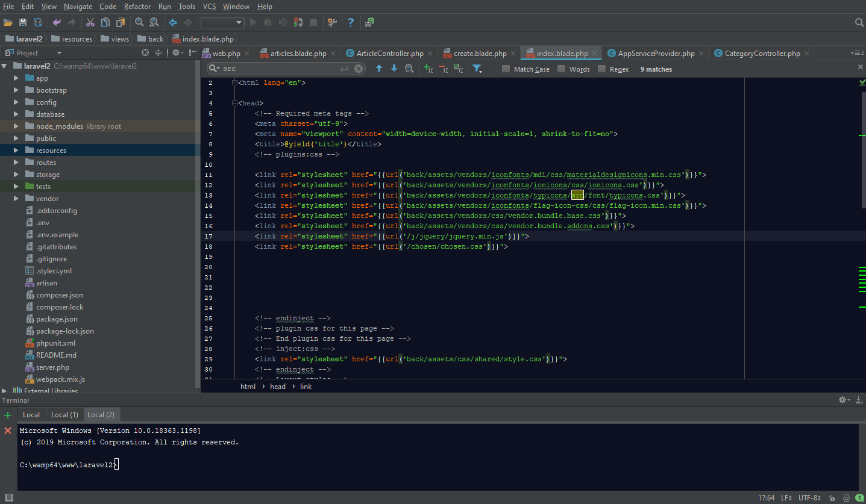Screen dimensions: 866x504
Task: Click the Find magnifier toolbar icon
Action: [139, 22]
